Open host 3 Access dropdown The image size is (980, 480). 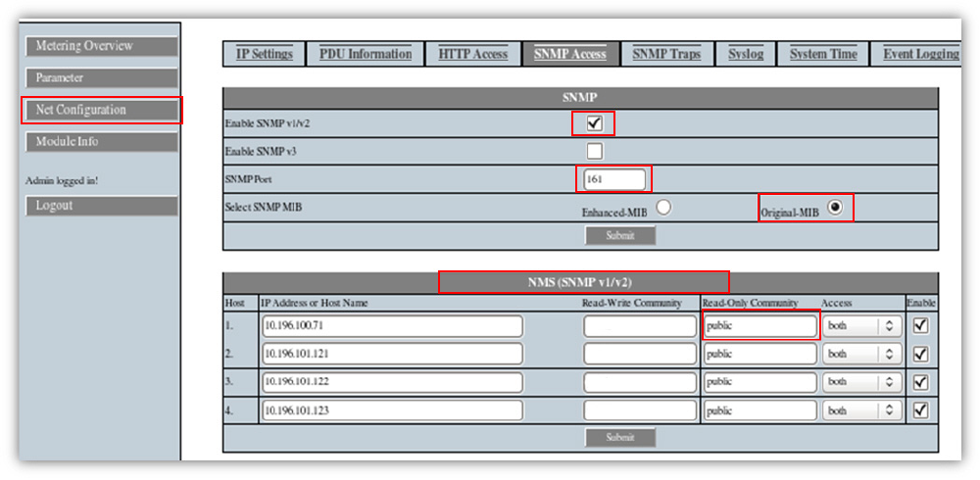click(861, 382)
